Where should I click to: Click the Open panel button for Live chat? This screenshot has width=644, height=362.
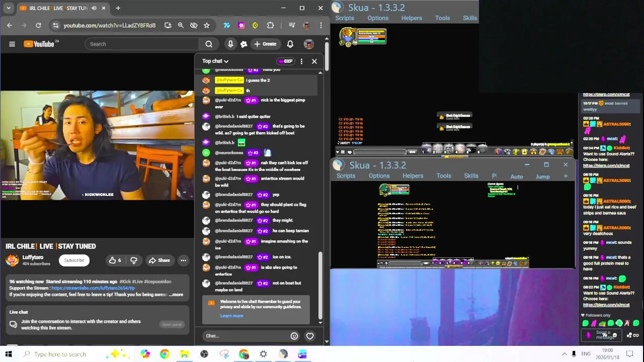(172, 325)
